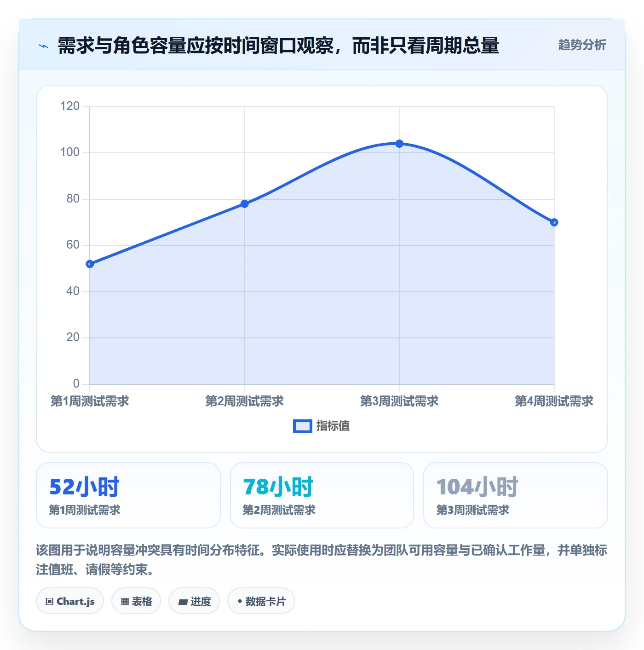This screenshot has height=650, width=644.
Task: Click the 第2周测试需求 axis label
Action: pos(245,401)
